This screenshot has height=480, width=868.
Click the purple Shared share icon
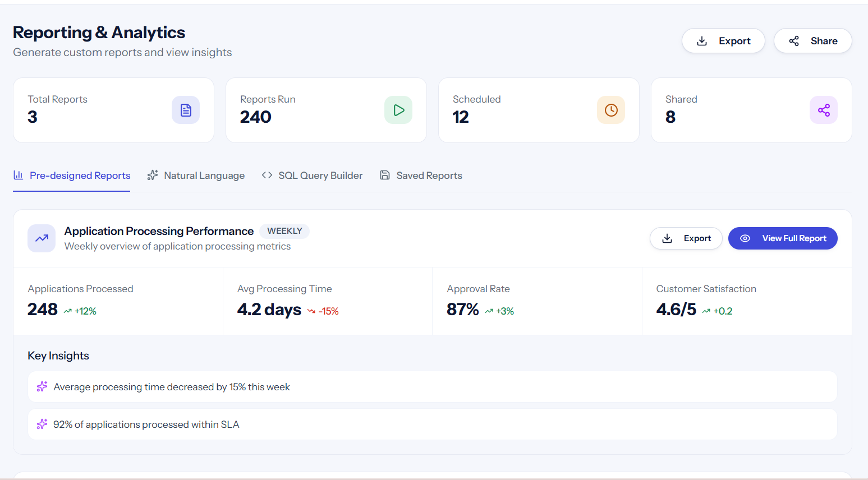pos(824,110)
